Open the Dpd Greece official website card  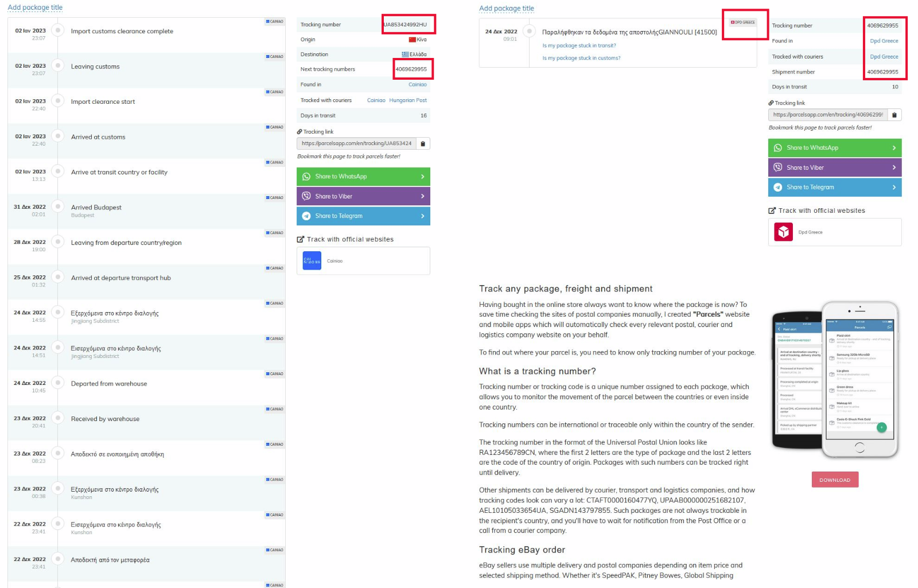pos(835,232)
